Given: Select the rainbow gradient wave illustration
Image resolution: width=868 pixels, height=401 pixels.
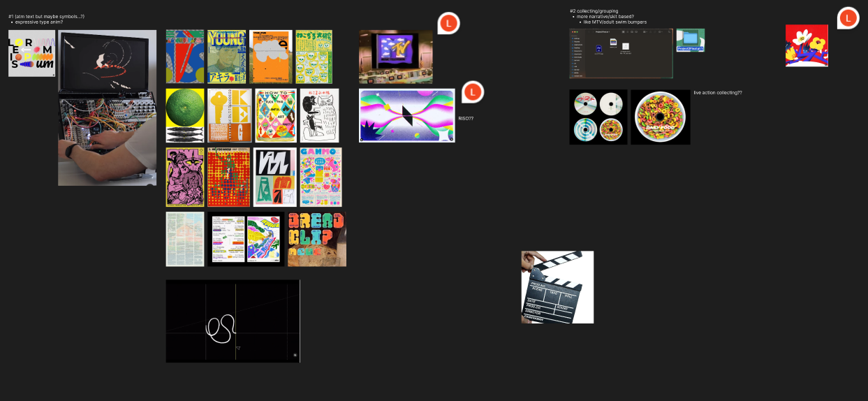Looking at the screenshot, I should [407, 115].
